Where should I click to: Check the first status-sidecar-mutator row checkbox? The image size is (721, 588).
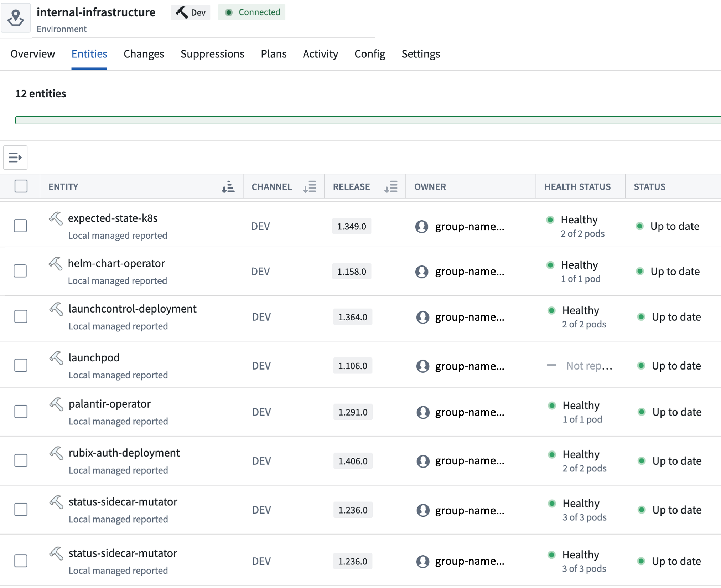(x=21, y=509)
